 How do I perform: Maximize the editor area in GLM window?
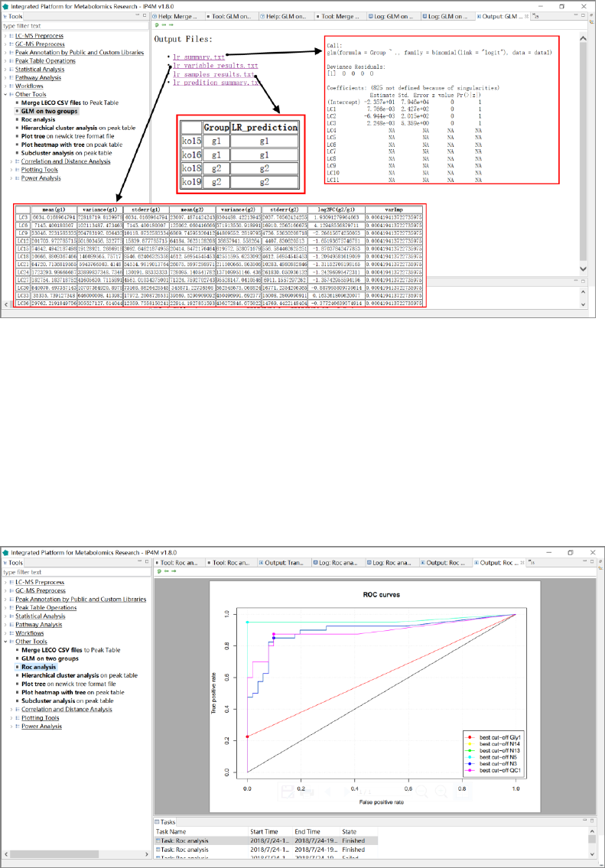point(584,15)
